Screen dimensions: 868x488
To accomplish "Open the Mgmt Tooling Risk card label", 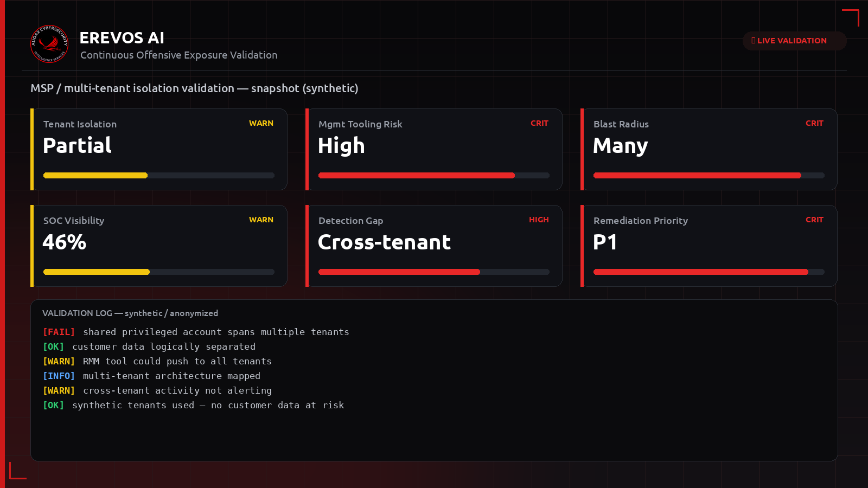I will 360,124.
